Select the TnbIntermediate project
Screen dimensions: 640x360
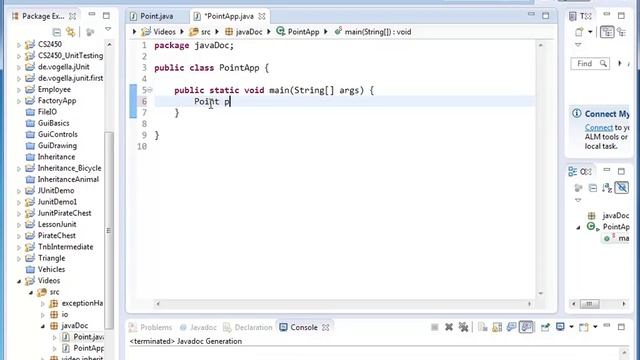(x=65, y=247)
